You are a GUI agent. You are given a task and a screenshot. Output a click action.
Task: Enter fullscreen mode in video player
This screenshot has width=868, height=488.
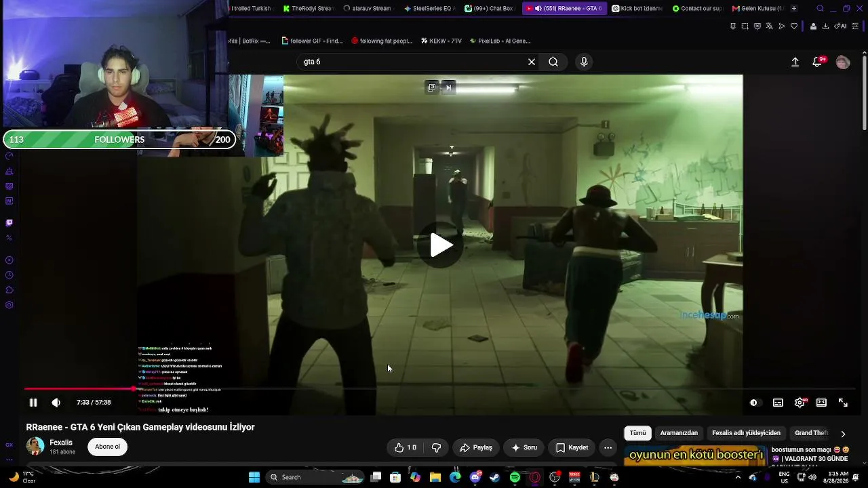point(843,403)
